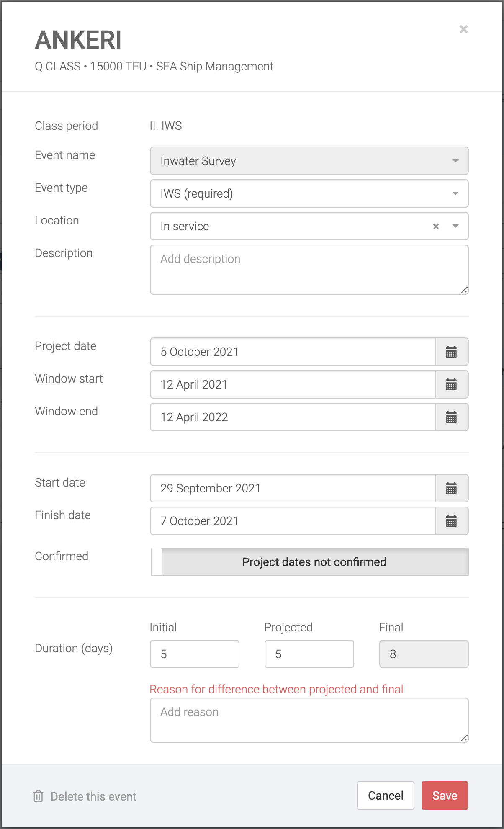504x829 pixels.
Task: Click the Cancel button
Action: pyautogui.click(x=386, y=796)
